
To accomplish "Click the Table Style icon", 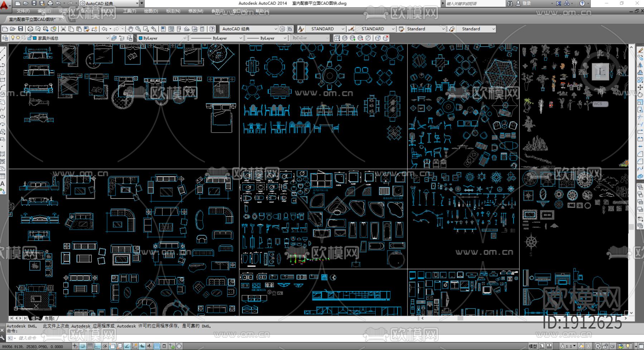I will pos(401,29).
